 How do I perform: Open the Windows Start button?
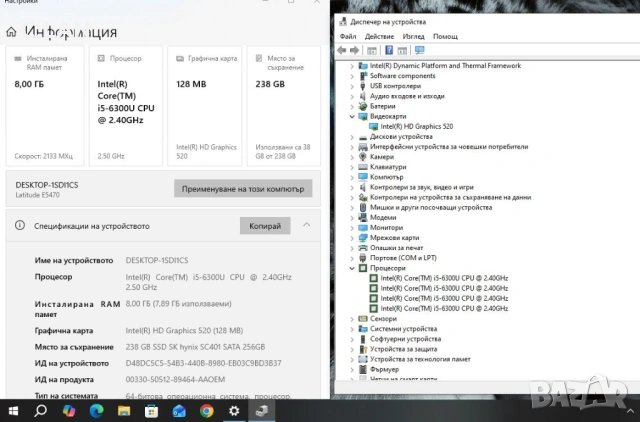[x=13, y=411]
